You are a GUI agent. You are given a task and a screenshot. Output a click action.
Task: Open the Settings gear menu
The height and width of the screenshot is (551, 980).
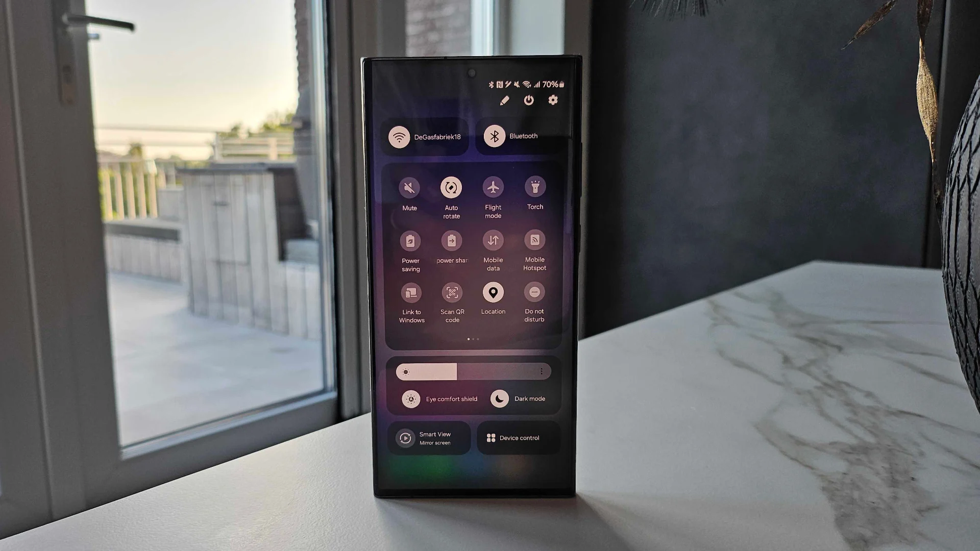tap(552, 100)
